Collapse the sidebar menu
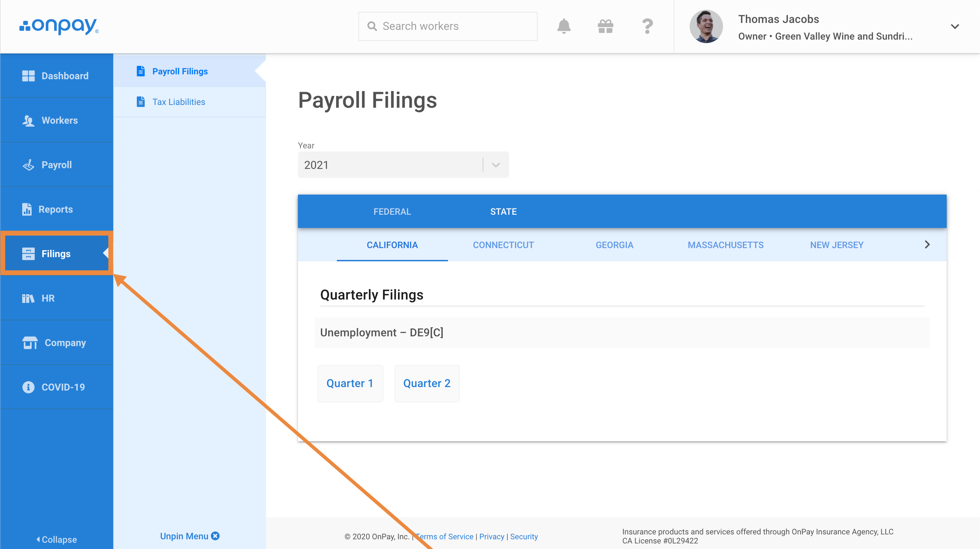Screen dimensions: 980x549 tap(57, 540)
